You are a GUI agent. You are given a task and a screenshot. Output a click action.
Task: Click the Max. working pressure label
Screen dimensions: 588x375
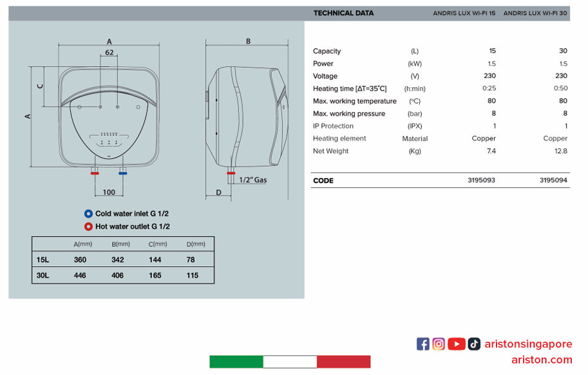[x=349, y=113]
